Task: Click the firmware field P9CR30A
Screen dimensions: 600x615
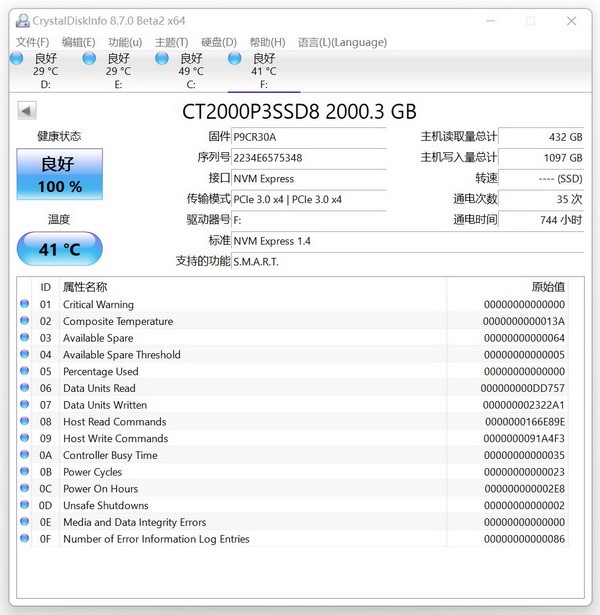Action: pos(309,137)
